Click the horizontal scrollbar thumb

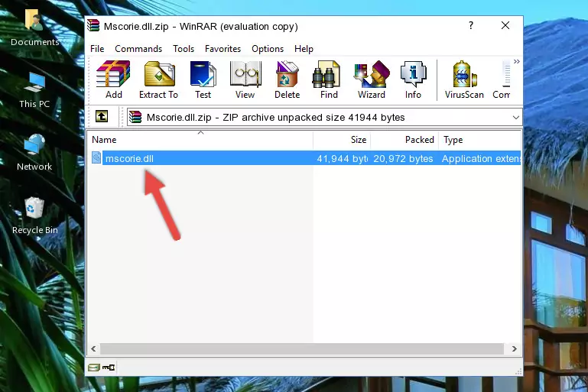pos(302,348)
